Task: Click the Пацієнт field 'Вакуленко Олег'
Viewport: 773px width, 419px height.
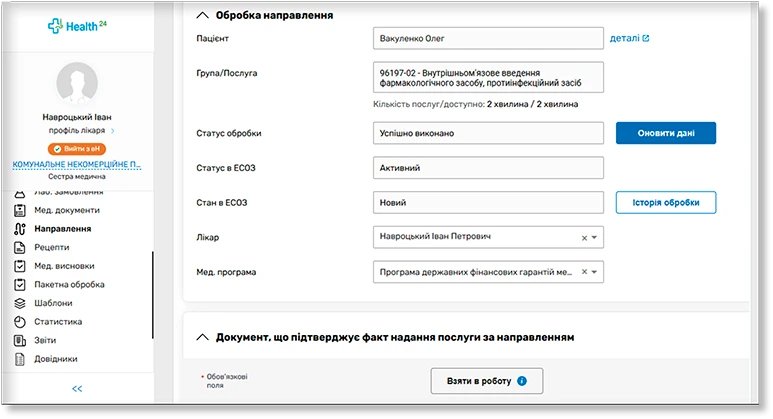Action: (488, 38)
